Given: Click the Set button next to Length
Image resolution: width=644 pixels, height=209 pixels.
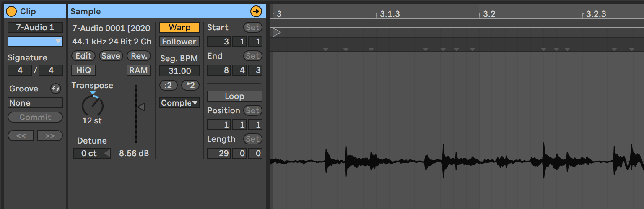Looking at the screenshot, I should click(253, 139).
